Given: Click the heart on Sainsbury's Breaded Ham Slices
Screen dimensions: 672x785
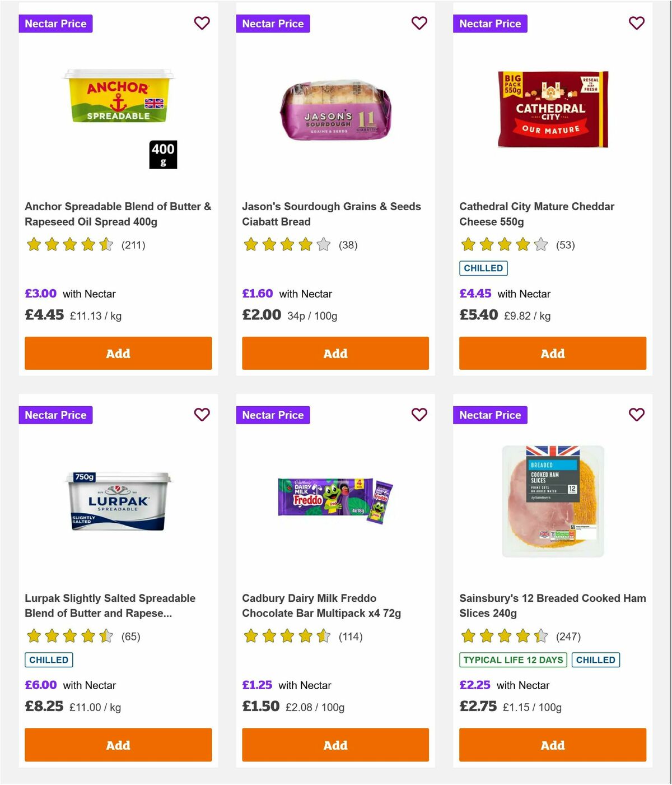Looking at the screenshot, I should [x=636, y=415].
